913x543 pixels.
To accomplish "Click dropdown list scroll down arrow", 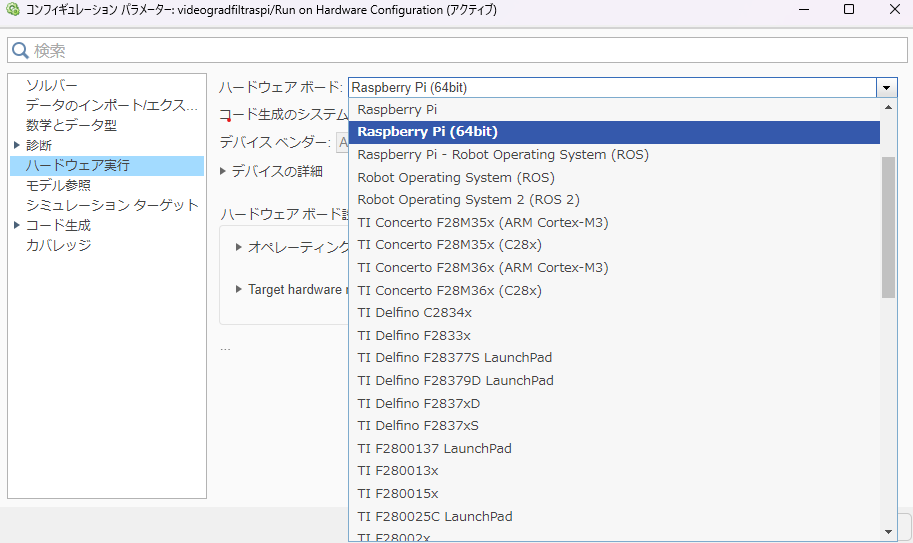I will pyautogui.click(x=888, y=531).
